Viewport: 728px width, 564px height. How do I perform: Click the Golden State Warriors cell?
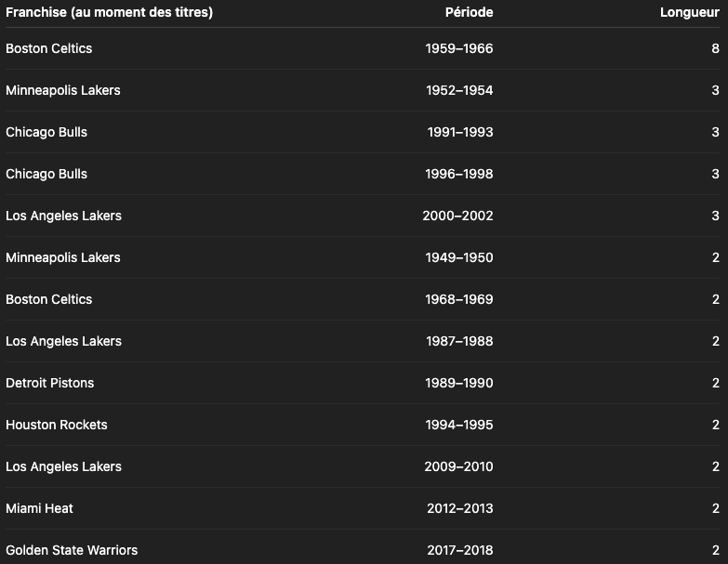[x=72, y=550]
